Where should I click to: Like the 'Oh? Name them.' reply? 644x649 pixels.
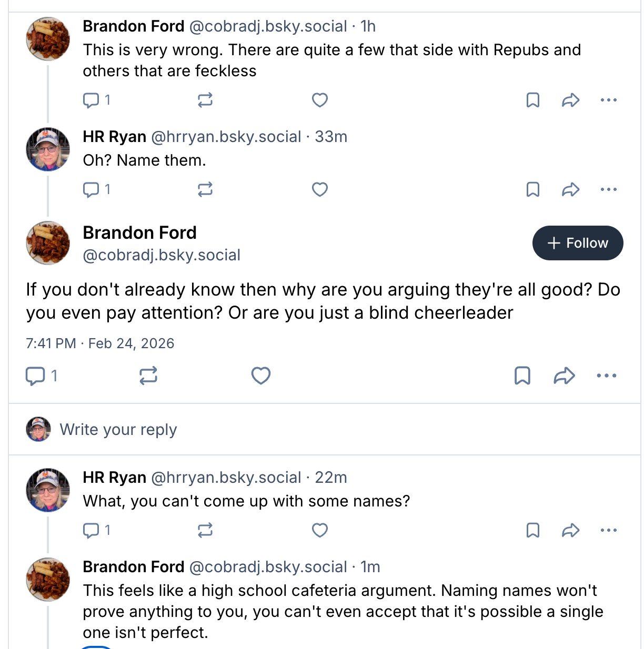coord(320,189)
